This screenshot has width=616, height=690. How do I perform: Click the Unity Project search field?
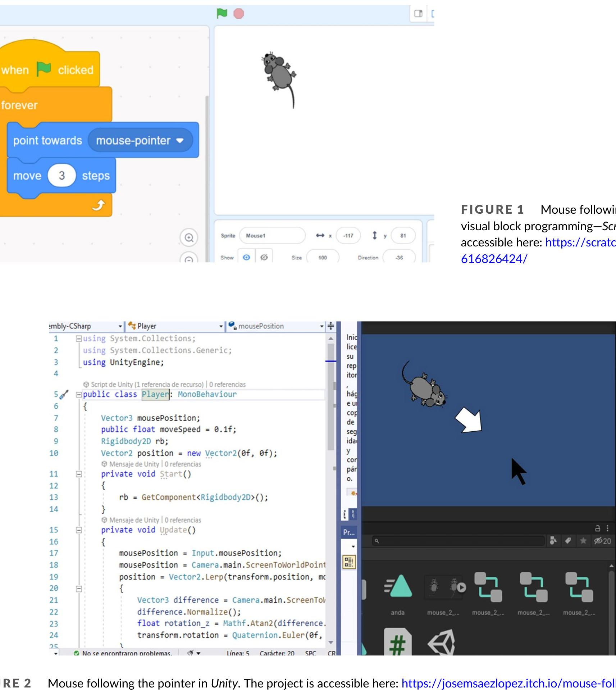(458, 540)
